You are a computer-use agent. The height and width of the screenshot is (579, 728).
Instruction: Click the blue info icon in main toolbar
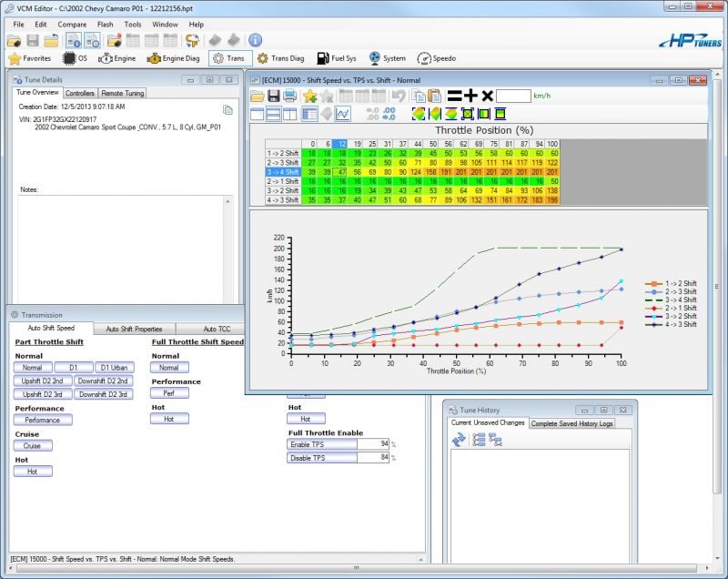(255, 40)
